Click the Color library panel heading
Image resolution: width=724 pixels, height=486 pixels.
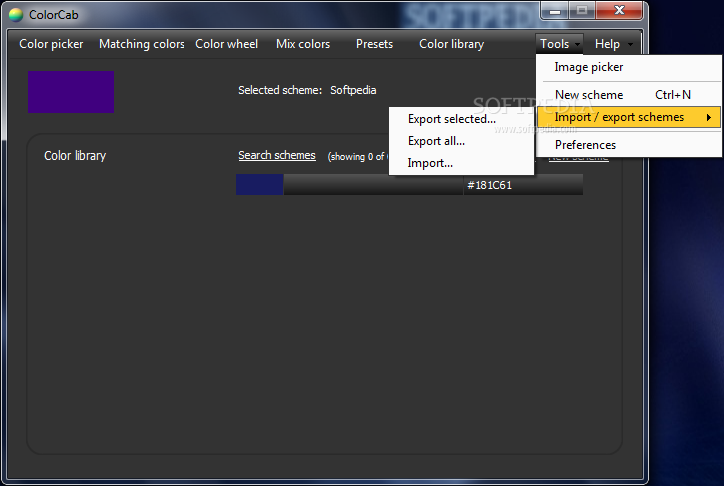coord(75,156)
